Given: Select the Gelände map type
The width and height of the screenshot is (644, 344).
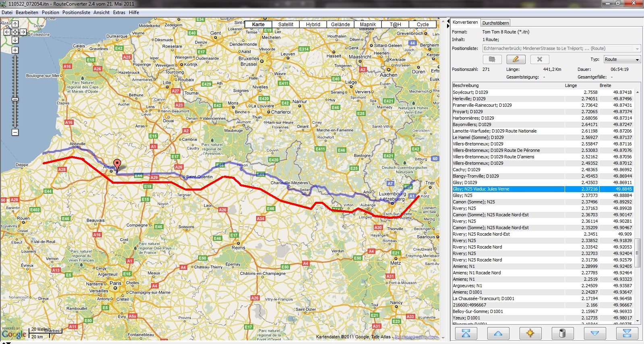Looking at the screenshot, I should pos(340,25).
